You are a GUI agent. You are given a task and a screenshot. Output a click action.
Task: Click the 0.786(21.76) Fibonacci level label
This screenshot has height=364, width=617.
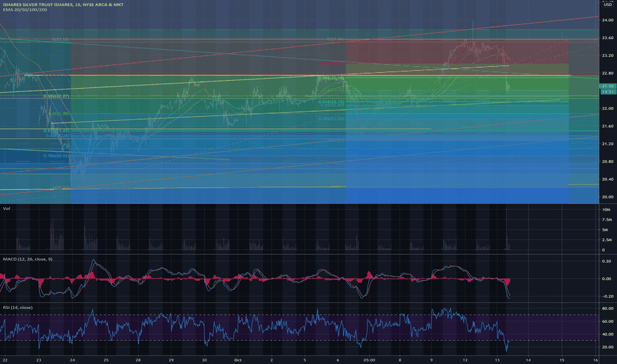pos(331,118)
